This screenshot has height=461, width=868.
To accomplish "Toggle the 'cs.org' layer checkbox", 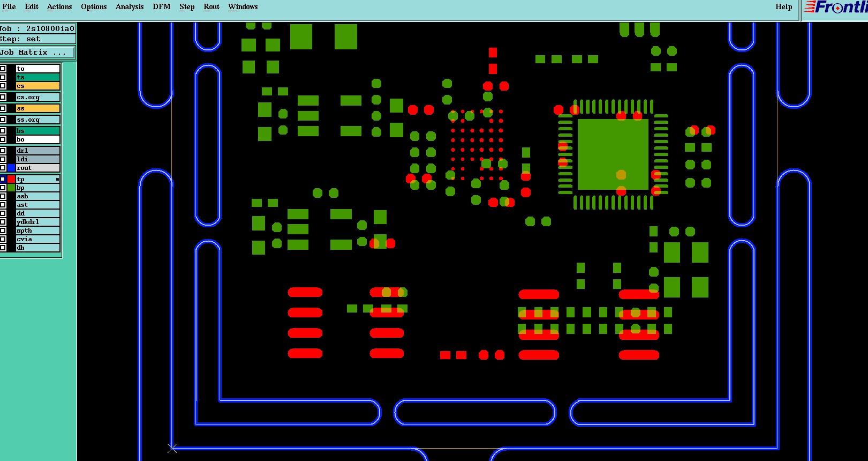I will [x=3, y=97].
